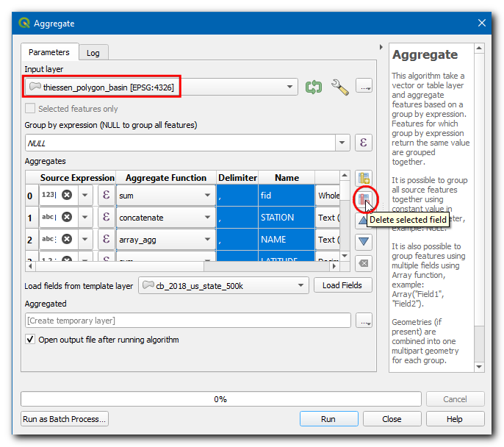Reset all aggregate fields
The height and width of the screenshot is (447, 504).
point(363,262)
